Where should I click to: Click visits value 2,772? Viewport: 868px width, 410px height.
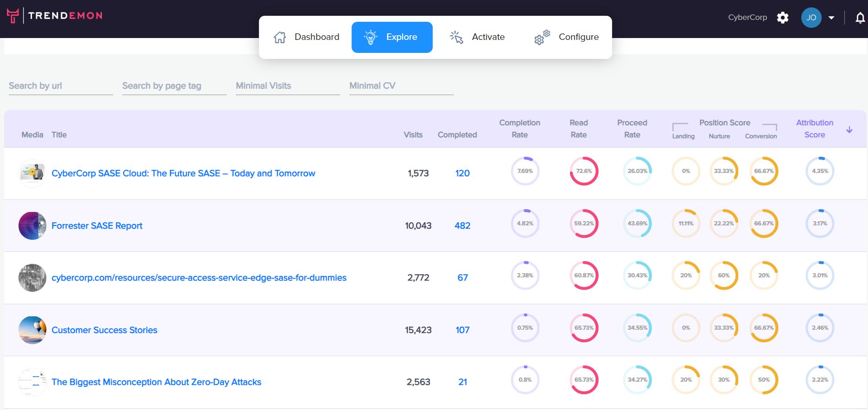(x=418, y=277)
